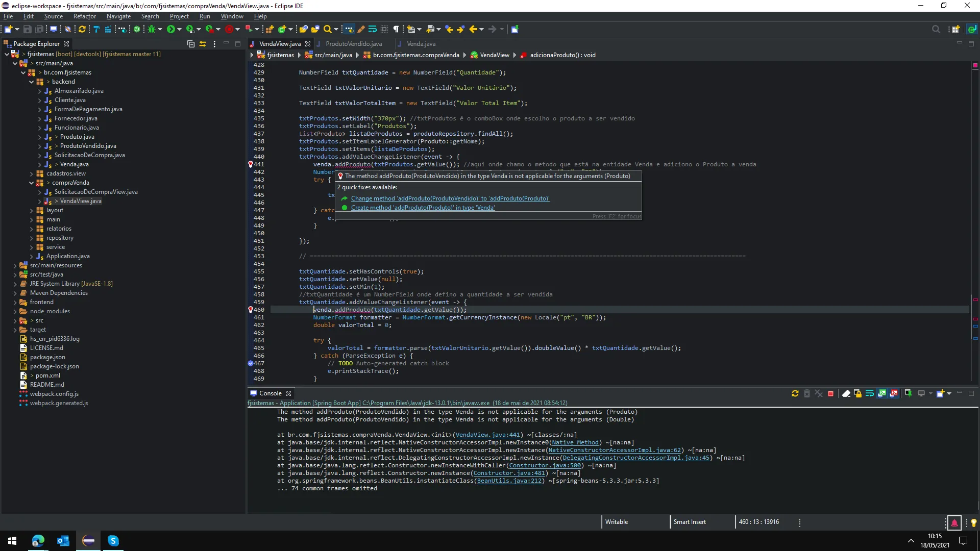
Task: Open the Navigate menu
Action: point(118,16)
